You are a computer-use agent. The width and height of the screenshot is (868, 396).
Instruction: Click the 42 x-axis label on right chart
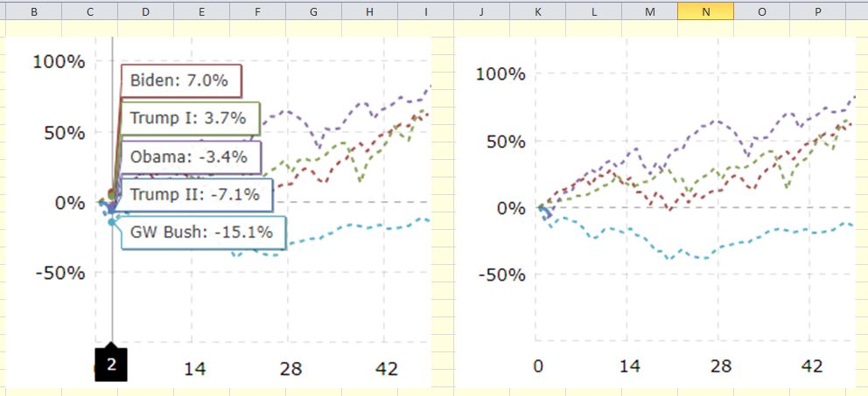click(811, 366)
